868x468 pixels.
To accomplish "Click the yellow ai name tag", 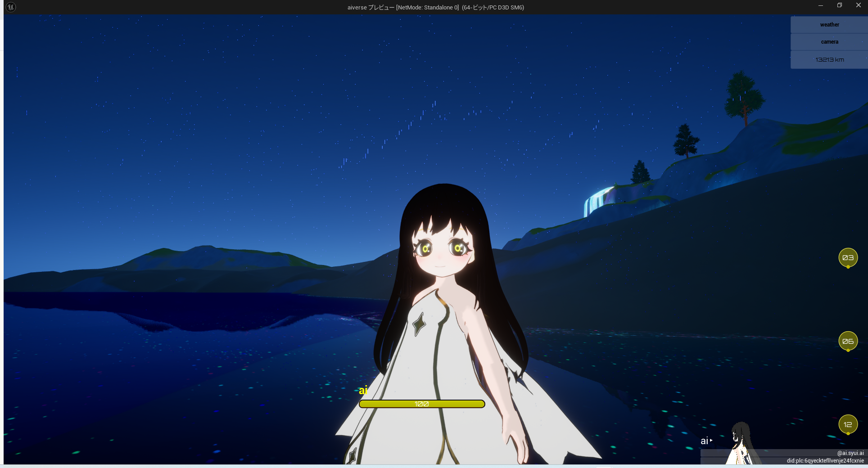I will tap(363, 390).
